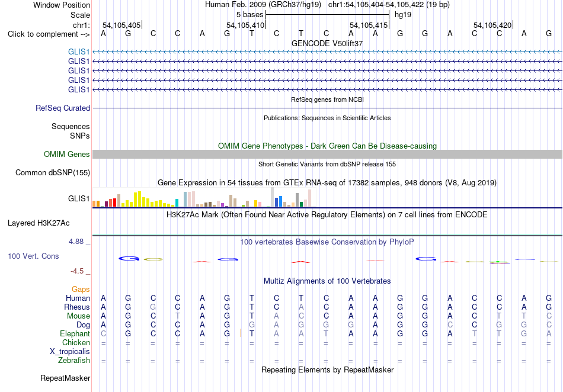
Task: Open 'Multiz Alignments of 100 Vertebrates' title
Action: pyautogui.click(x=327, y=281)
